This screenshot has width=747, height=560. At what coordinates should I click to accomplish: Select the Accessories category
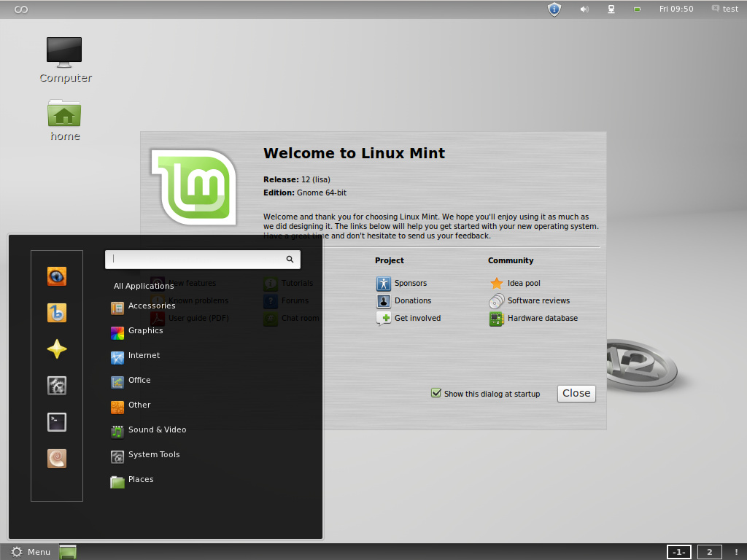(143, 307)
